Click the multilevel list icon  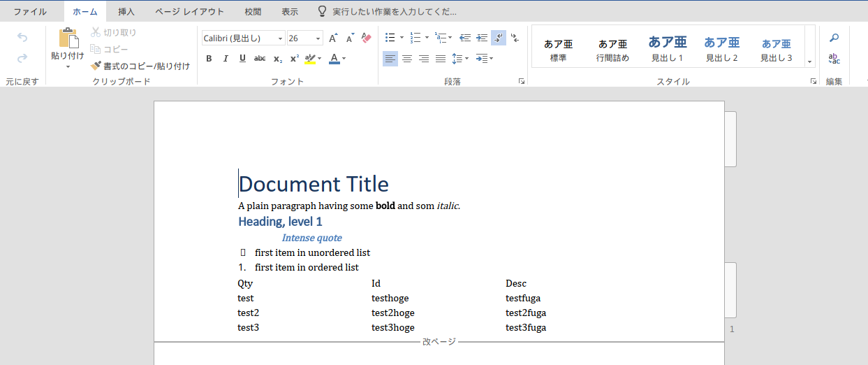pos(440,38)
